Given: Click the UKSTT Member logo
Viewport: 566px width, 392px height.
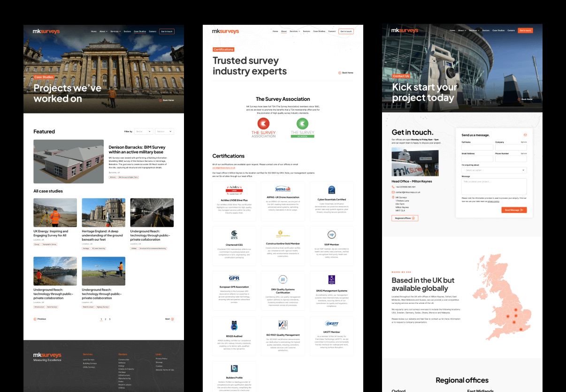Looking at the screenshot, I should coord(332,323).
